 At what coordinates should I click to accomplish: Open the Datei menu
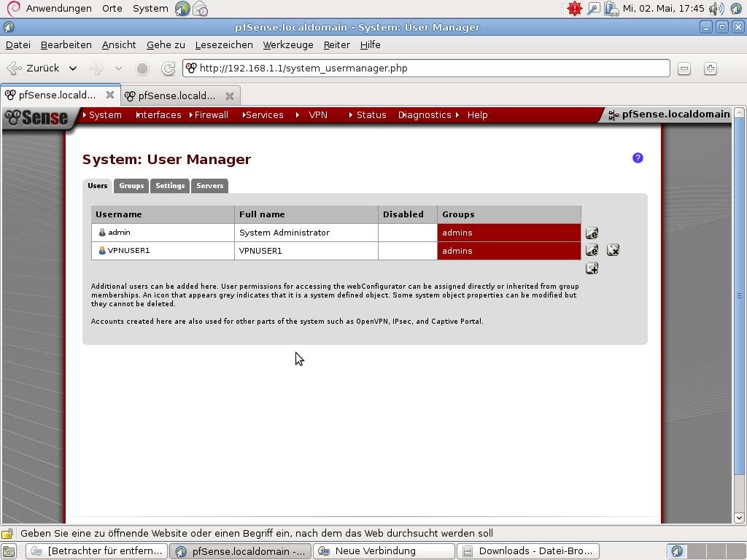(x=18, y=44)
